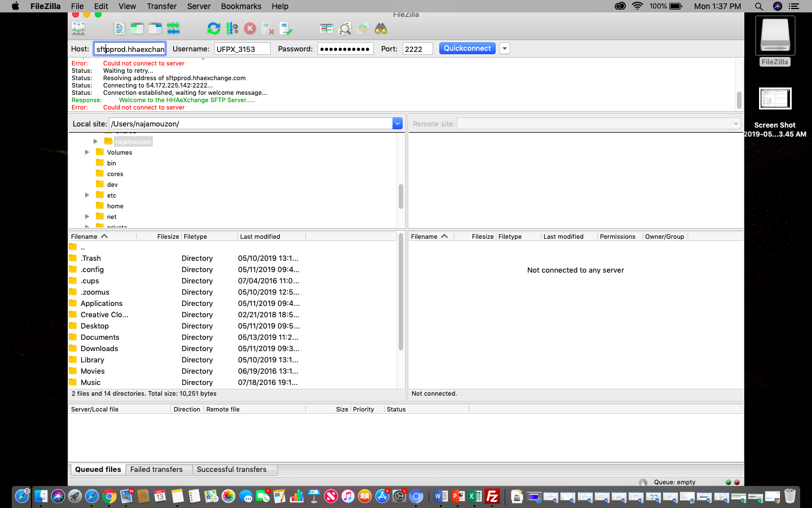The image size is (812, 508).
Task: Switch to Queued files tab
Action: pyautogui.click(x=98, y=470)
